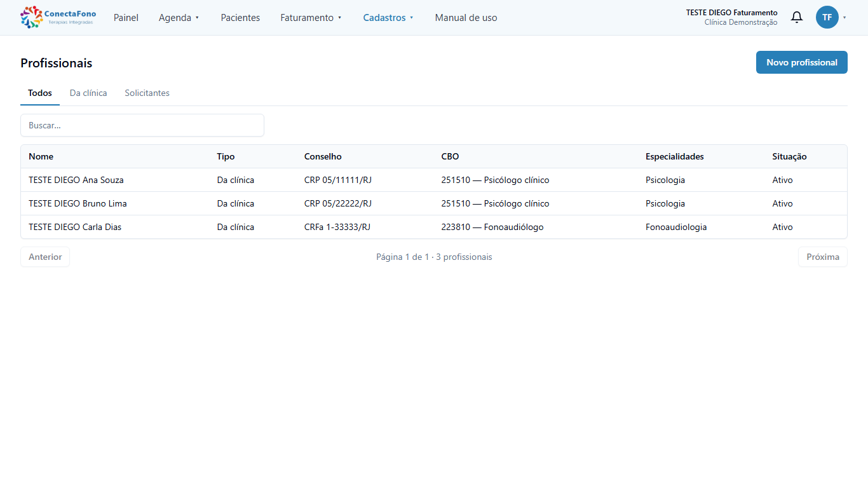The image size is (868, 488).
Task: Click the Conselho column header
Action: coord(323,156)
